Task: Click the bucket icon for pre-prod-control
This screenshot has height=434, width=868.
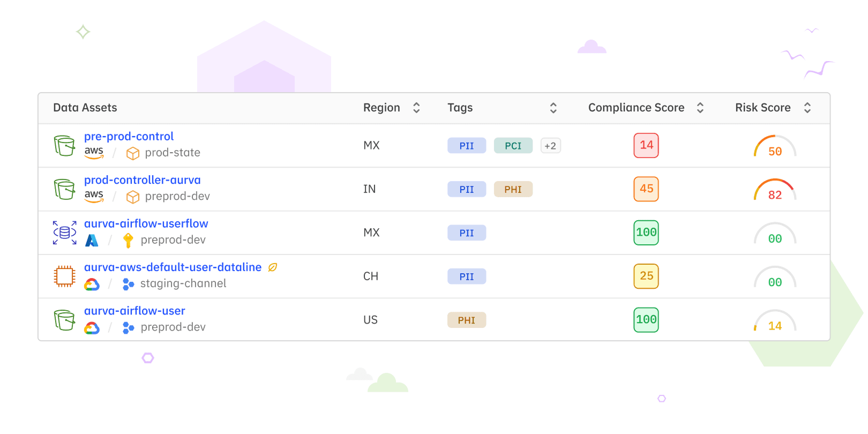Action: point(64,146)
